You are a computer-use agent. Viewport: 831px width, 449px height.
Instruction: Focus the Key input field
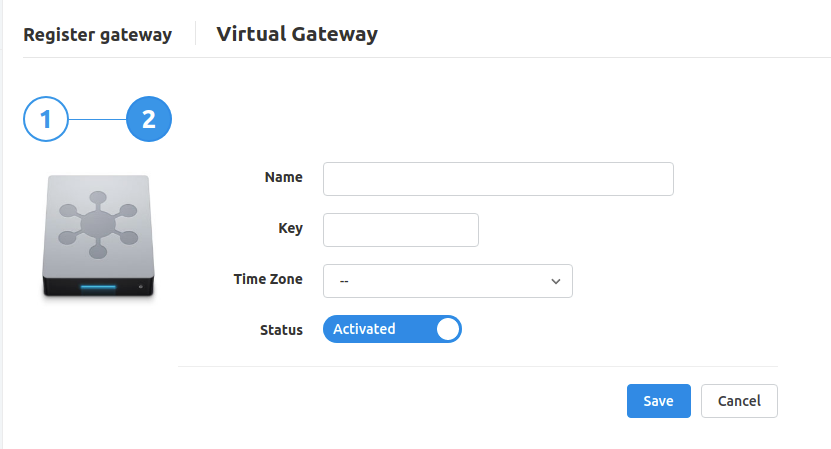point(401,230)
